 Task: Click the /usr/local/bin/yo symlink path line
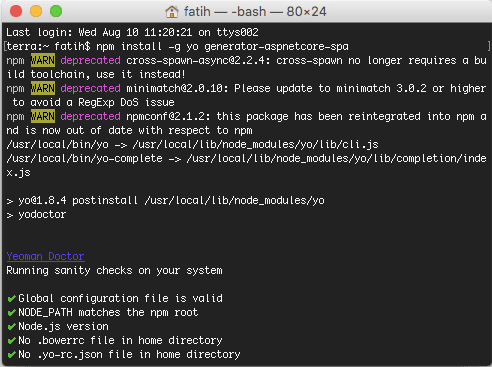pos(192,144)
